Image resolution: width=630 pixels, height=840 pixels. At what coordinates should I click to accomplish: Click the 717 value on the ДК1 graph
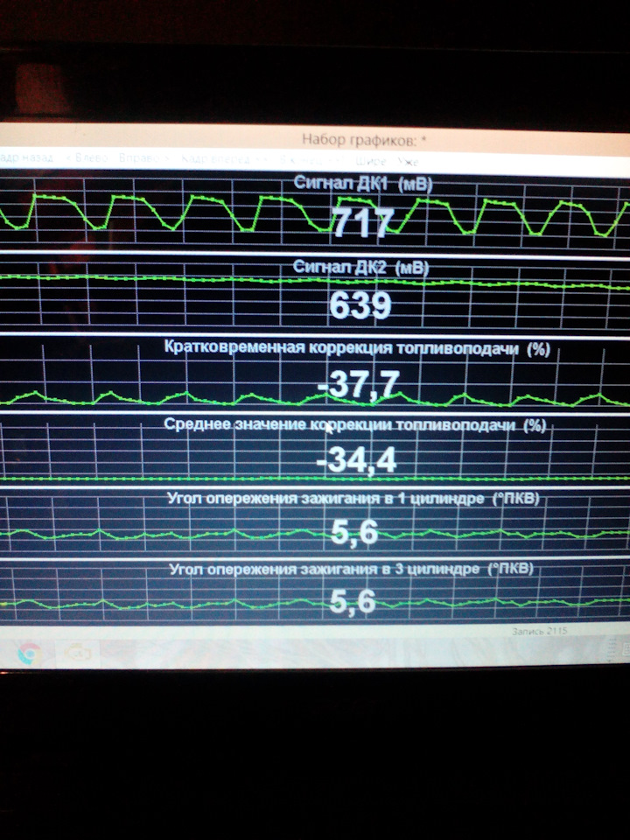pyautogui.click(x=361, y=223)
